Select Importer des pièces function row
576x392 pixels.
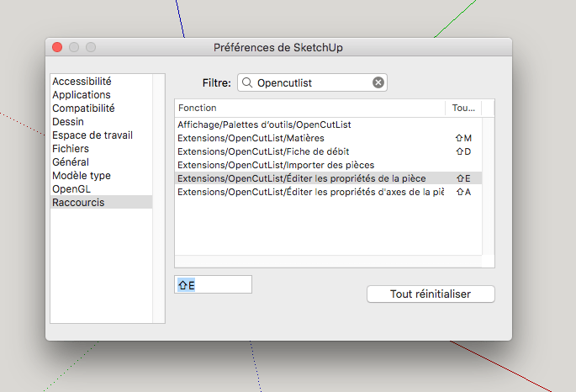329,165
